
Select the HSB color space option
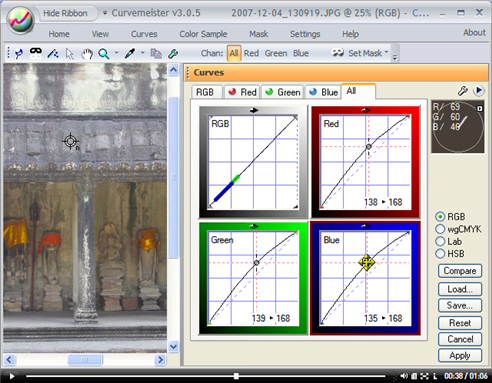pyautogui.click(x=440, y=254)
